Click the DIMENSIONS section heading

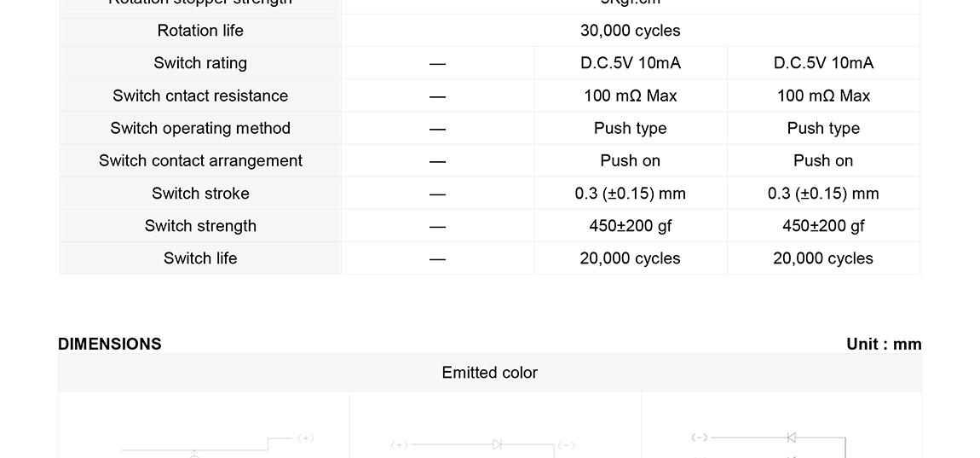[110, 344]
